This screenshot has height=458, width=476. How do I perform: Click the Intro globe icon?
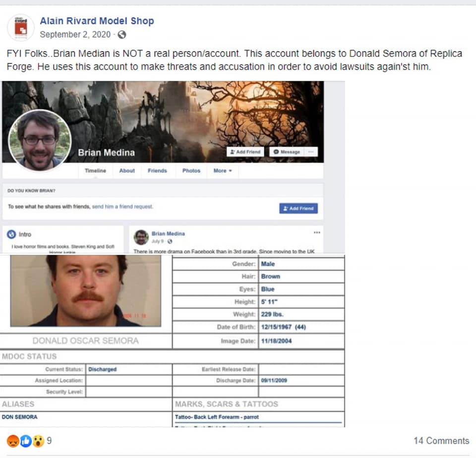[x=11, y=234]
